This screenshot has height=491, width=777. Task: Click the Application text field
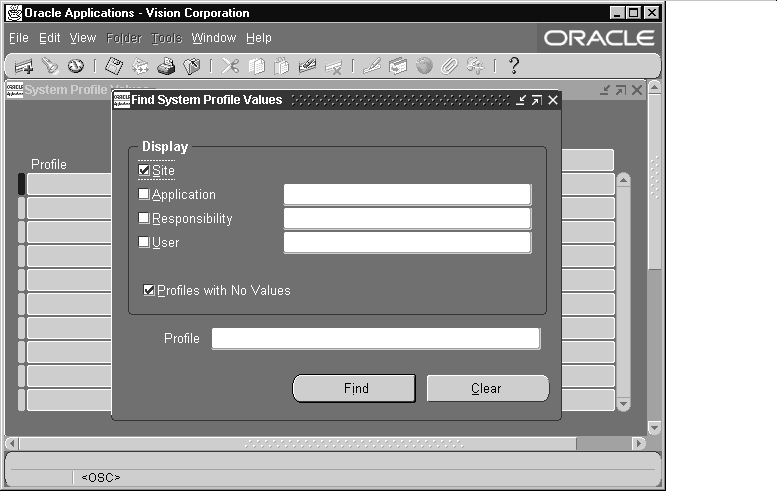tap(407, 194)
